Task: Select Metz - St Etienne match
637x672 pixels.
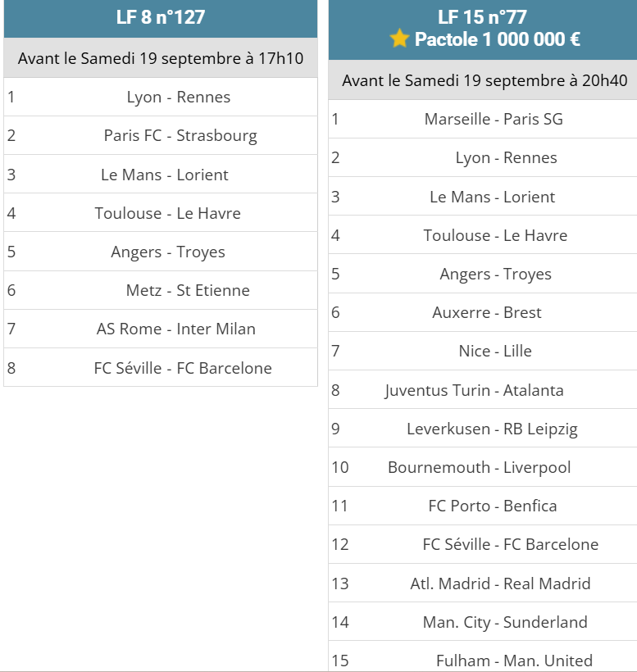Action: click(x=161, y=290)
